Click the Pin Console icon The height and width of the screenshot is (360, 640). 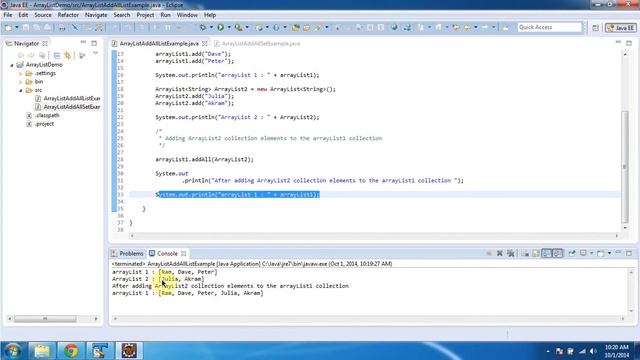click(572, 253)
